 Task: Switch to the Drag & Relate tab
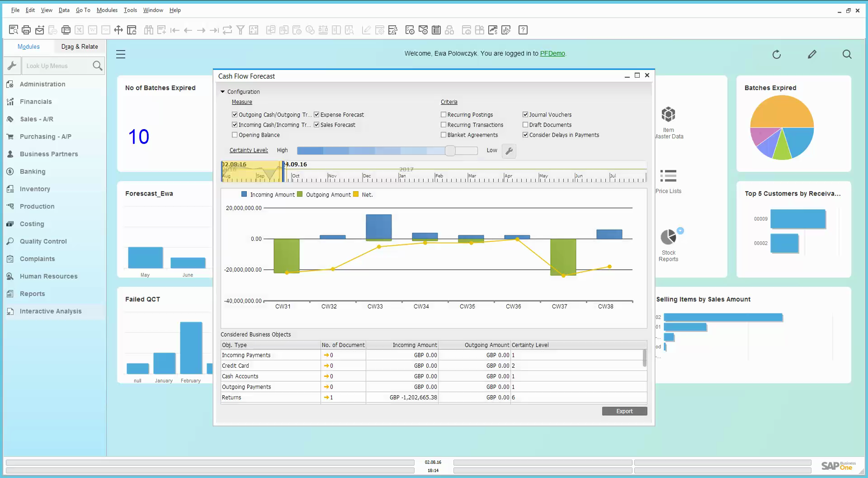pyautogui.click(x=80, y=47)
